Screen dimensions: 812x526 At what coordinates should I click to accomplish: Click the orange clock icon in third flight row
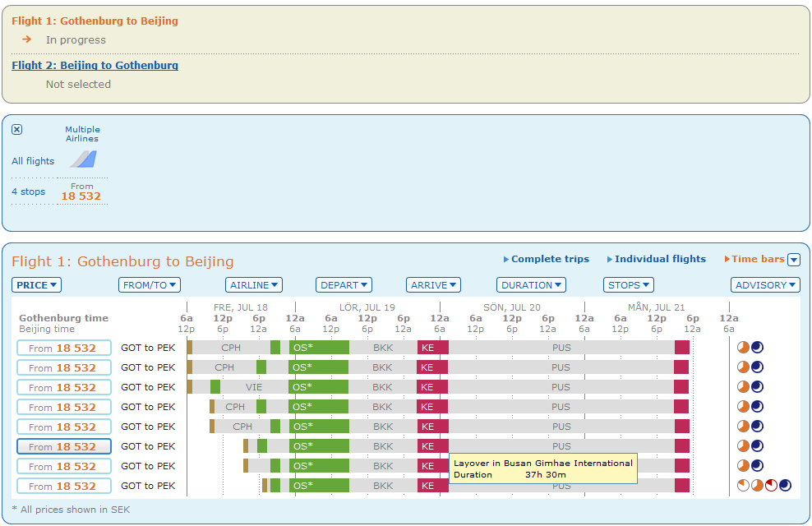743,387
